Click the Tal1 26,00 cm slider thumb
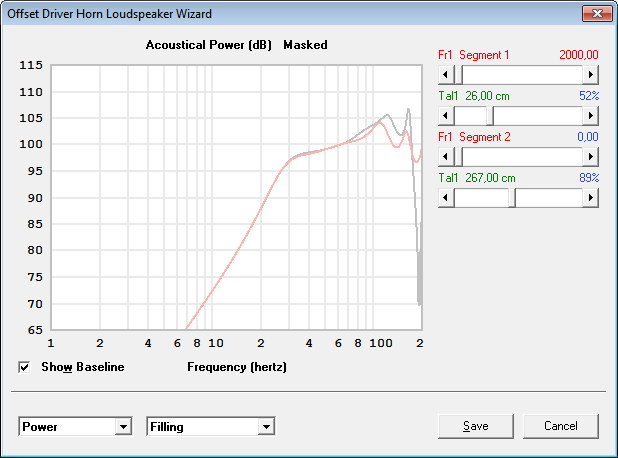This screenshot has height=458, width=618. point(490,115)
